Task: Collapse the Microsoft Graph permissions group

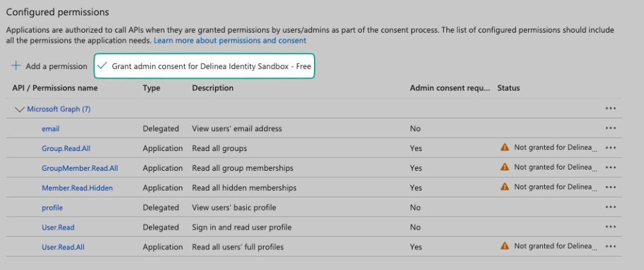Action: (x=19, y=109)
